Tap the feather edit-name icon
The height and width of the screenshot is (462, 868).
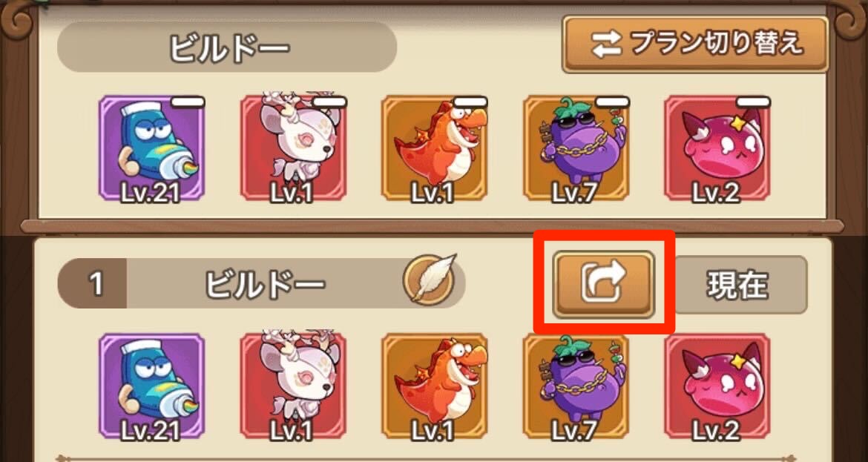coord(429,280)
